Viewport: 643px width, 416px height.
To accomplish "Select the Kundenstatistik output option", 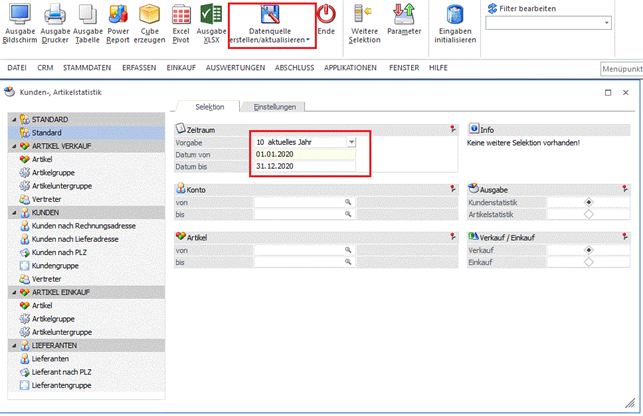I will pos(588,201).
